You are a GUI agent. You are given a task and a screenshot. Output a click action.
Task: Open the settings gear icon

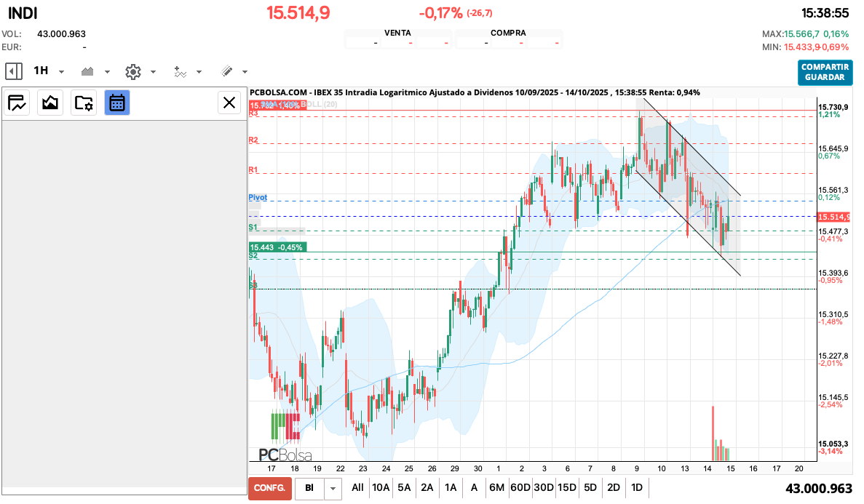point(132,71)
